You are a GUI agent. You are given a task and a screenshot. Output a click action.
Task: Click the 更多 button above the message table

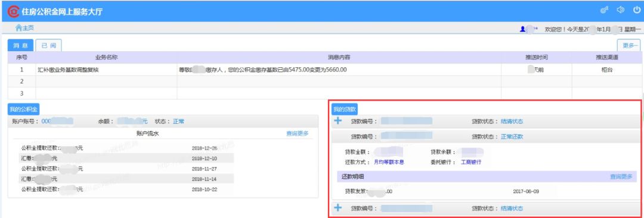click(x=629, y=46)
